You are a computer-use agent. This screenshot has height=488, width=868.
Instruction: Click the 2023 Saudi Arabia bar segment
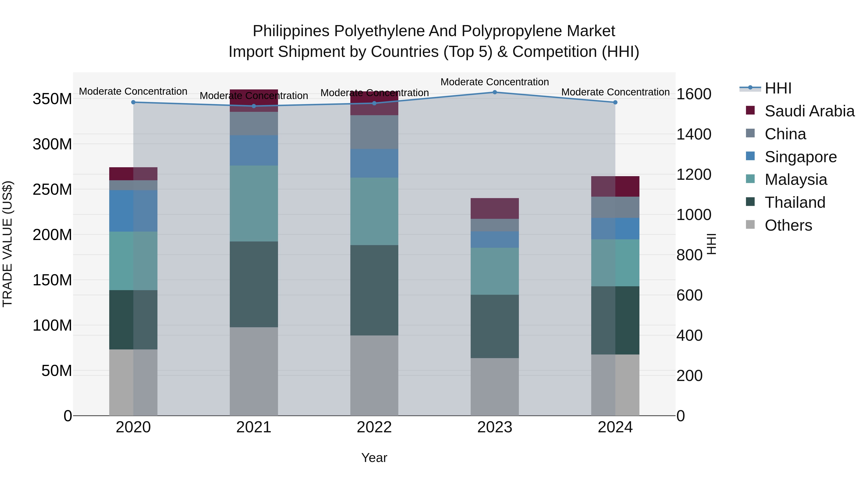(x=495, y=208)
